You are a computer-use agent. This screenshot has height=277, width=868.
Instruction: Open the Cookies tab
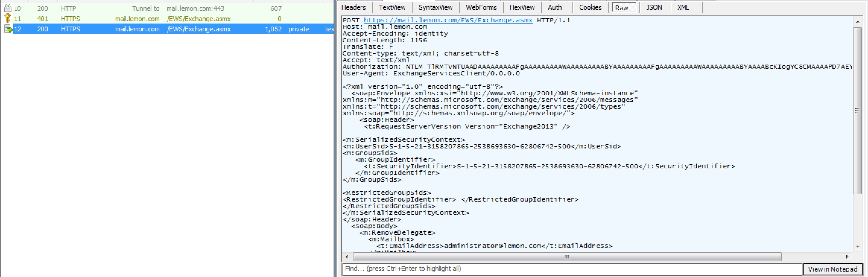[590, 8]
